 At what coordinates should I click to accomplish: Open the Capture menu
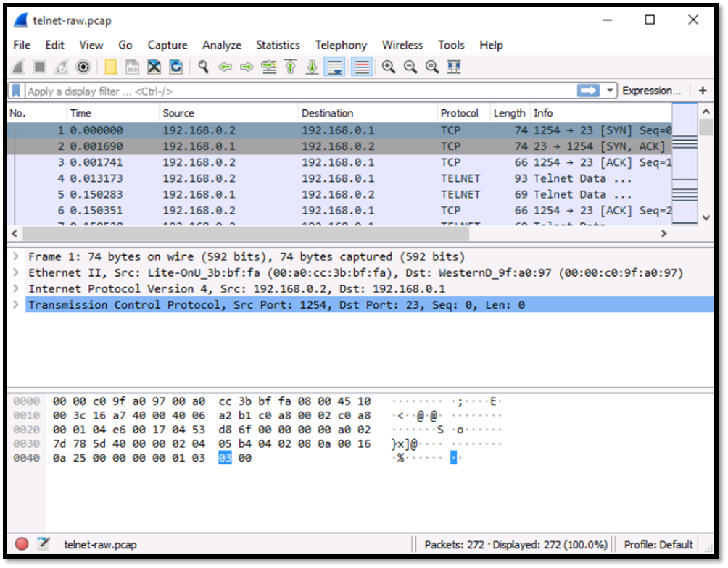pyautogui.click(x=167, y=45)
